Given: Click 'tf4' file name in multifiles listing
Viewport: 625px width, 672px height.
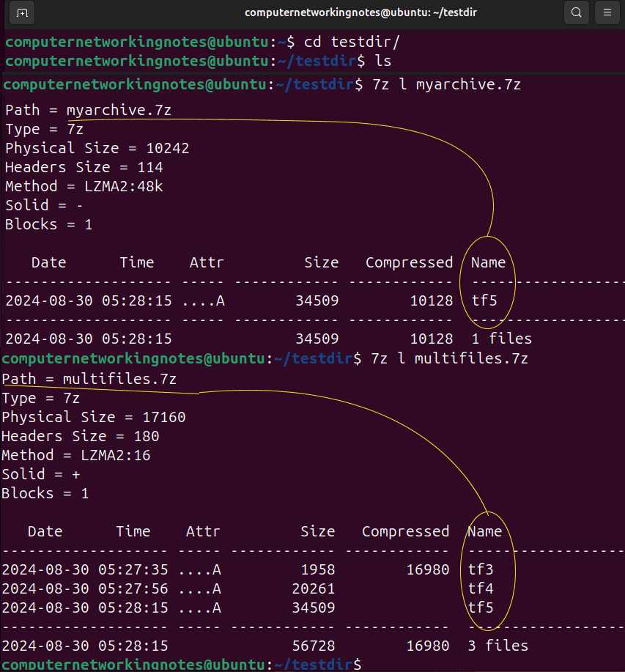Looking at the screenshot, I should [481, 588].
